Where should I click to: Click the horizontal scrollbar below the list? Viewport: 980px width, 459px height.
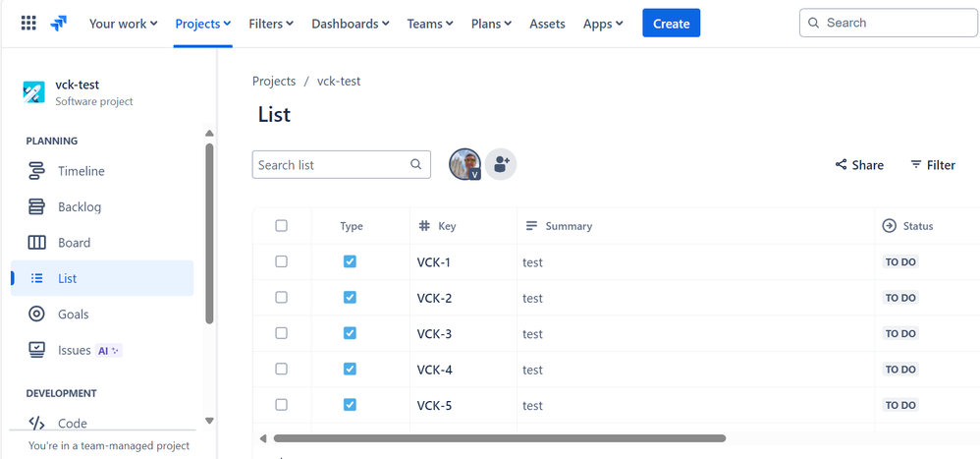[x=499, y=438]
